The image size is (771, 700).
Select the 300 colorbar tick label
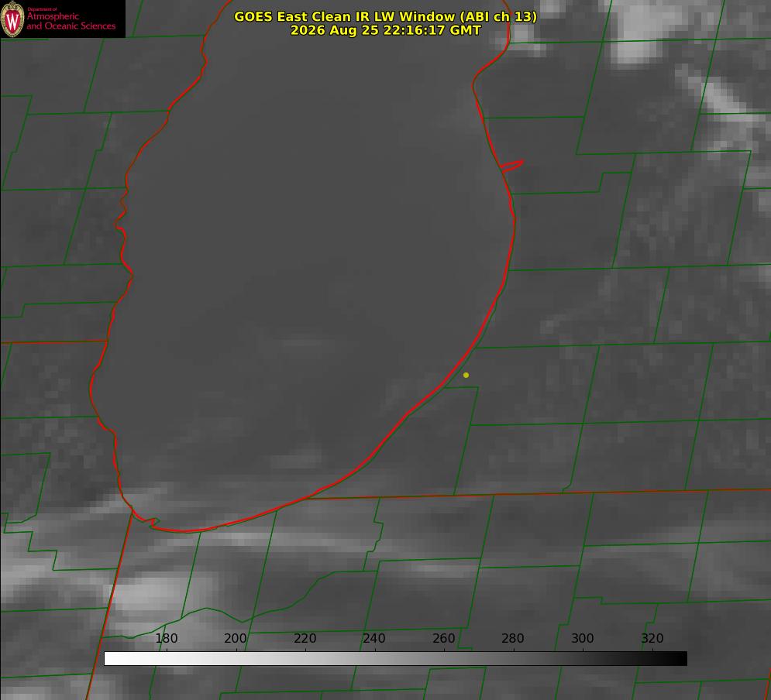[x=583, y=638]
